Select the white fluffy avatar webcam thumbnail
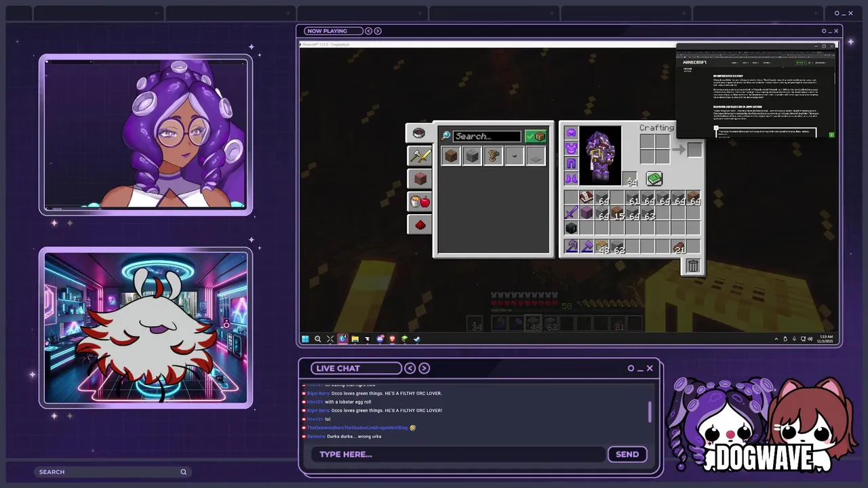Image resolution: width=868 pixels, height=488 pixels. point(146,329)
